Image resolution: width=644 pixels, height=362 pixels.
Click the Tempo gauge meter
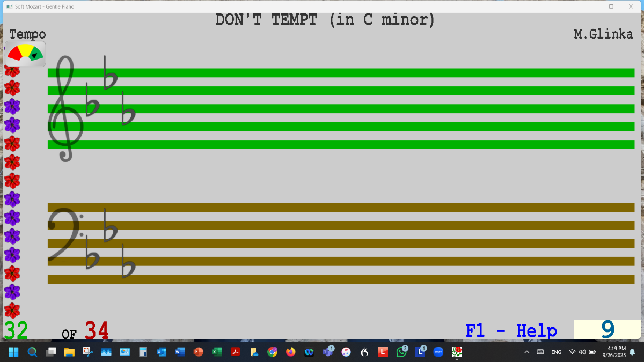25,54
